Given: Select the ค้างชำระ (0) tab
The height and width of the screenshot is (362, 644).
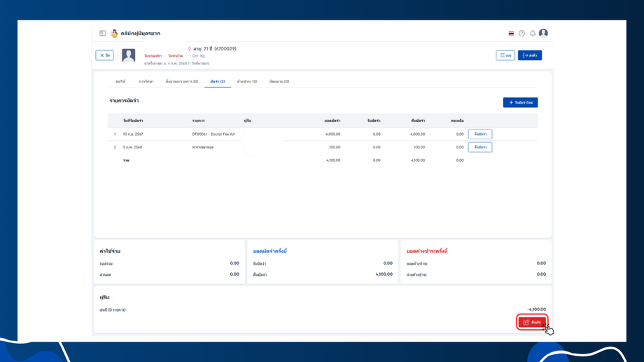Looking at the screenshot, I should click(x=247, y=82).
